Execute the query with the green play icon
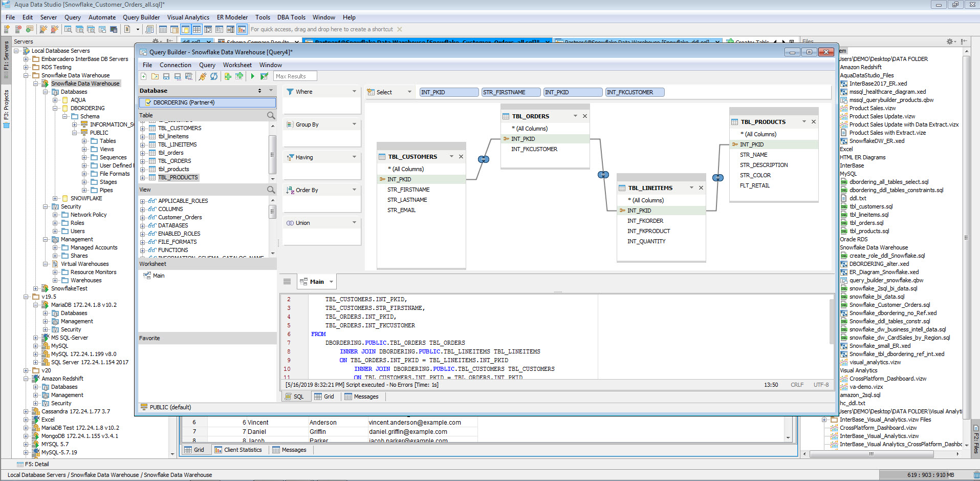980x481 pixels. pyautogui.click(x=253, y=76)
